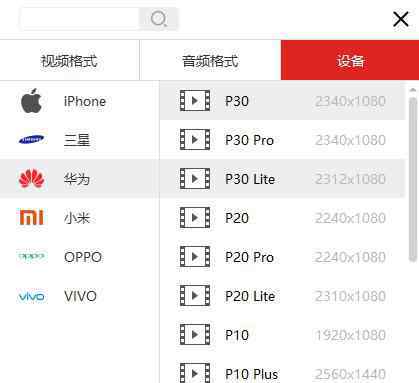Click the 2340x1080 resolution of P30 Pro
The width and height of the screenshot is (419, 383).
[x=350, y=140]
